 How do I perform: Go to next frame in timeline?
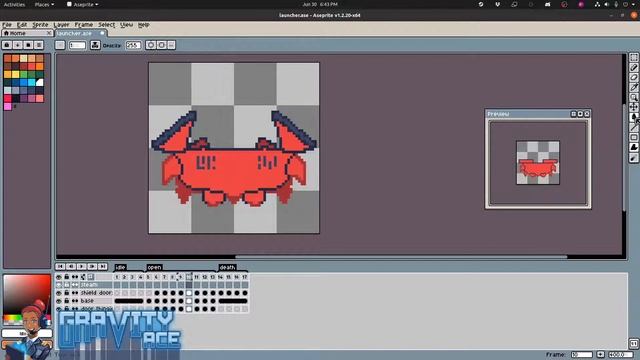(92, 267)
